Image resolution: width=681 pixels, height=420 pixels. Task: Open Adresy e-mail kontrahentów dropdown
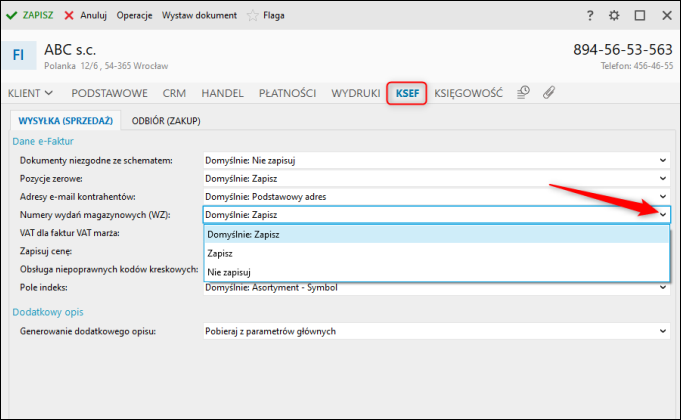point(662,196)
